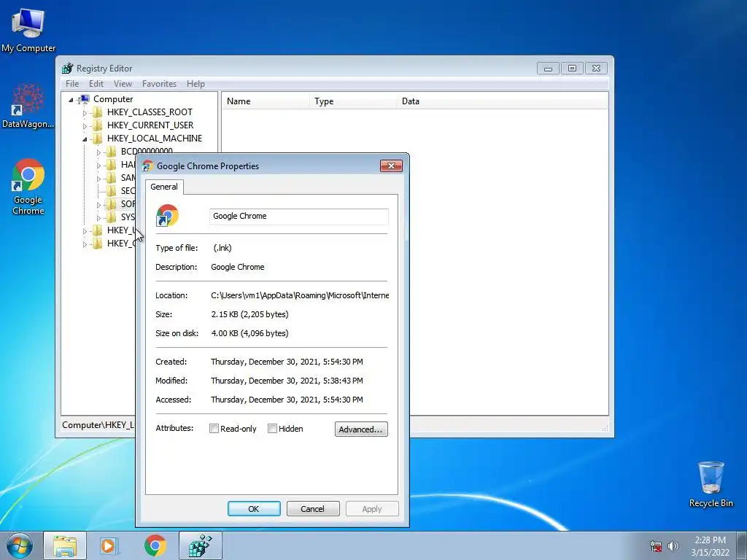The width and height of the screenshot is (747, 560).
Task: Click the BCD00000000 folder icon
Action: pyautogui.click(x=112, y=152)
